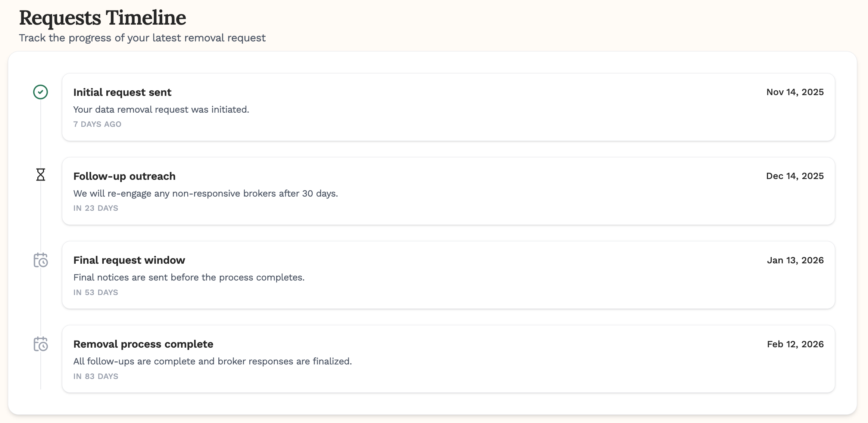Select the completed step indicator on the timeline

pyautogui.click(x=40, y=92)
